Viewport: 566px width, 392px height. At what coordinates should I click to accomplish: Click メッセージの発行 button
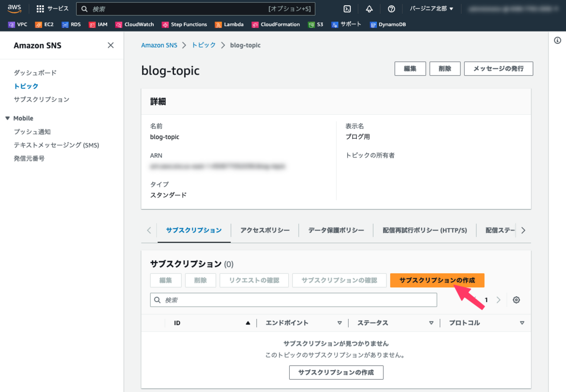click(x=499, y=68)
